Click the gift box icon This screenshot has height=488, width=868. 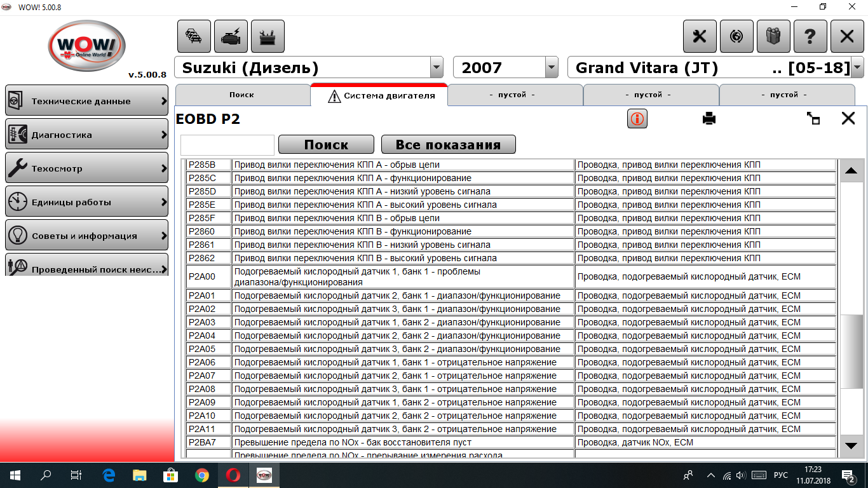[x=773, y=37]
